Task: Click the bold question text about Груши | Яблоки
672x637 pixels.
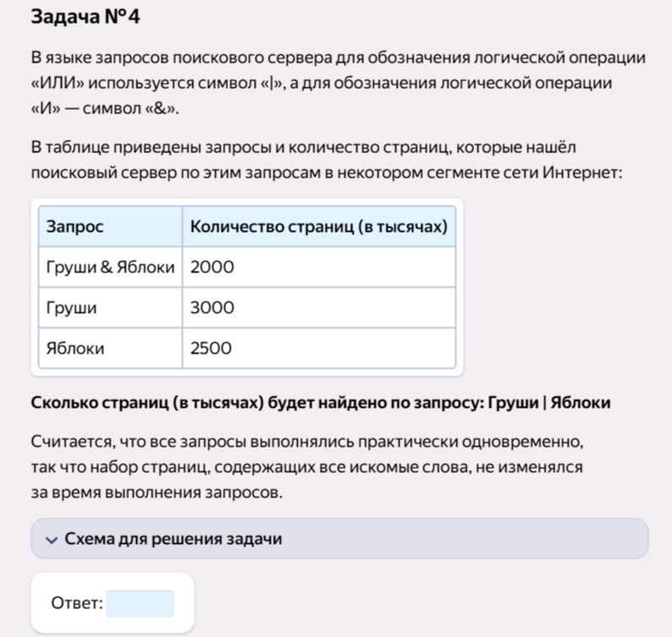Action: (321, 403)
